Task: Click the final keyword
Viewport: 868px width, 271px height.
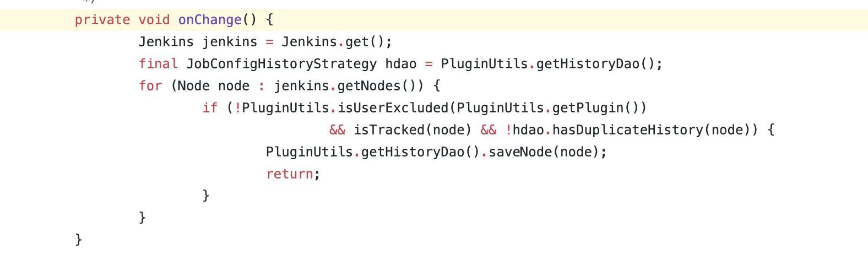Action: [158, 64]
